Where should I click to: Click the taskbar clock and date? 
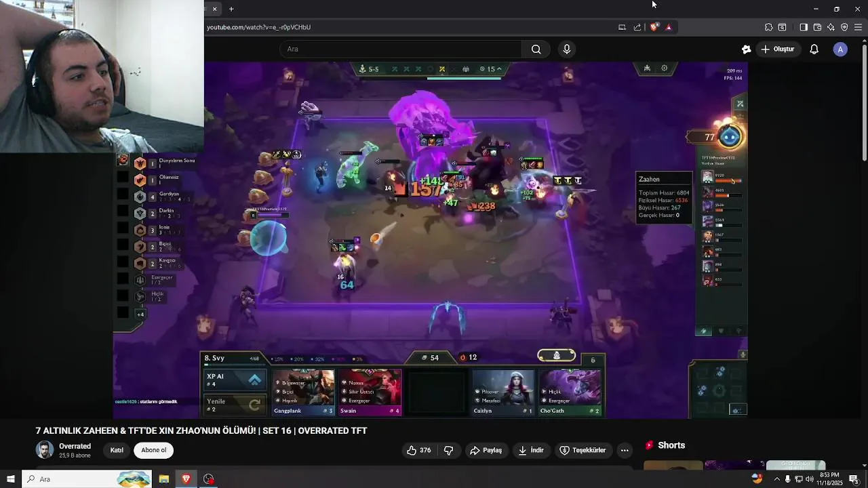(x=829, y=479)
